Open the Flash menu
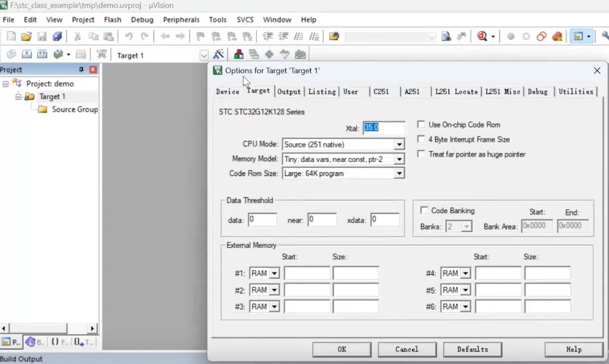Image resolution: width=609 pixels, height=364 pixels. click(113, 20)
